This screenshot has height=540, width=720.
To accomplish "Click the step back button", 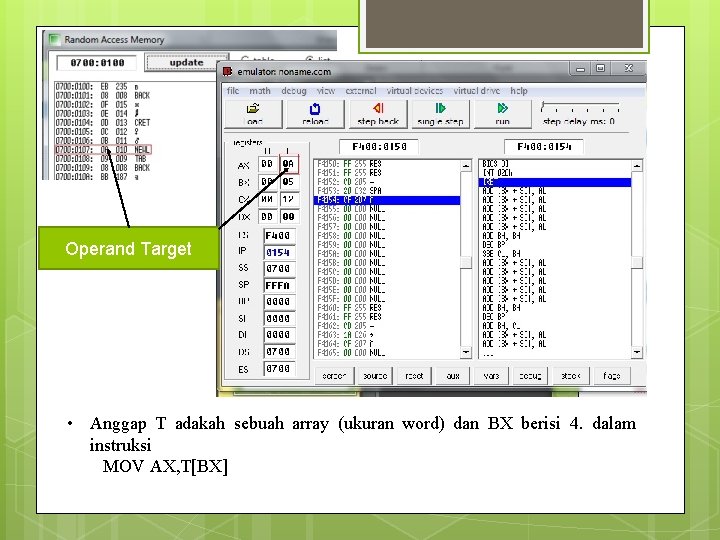I will pyautogui.click(x=378, y=114).
